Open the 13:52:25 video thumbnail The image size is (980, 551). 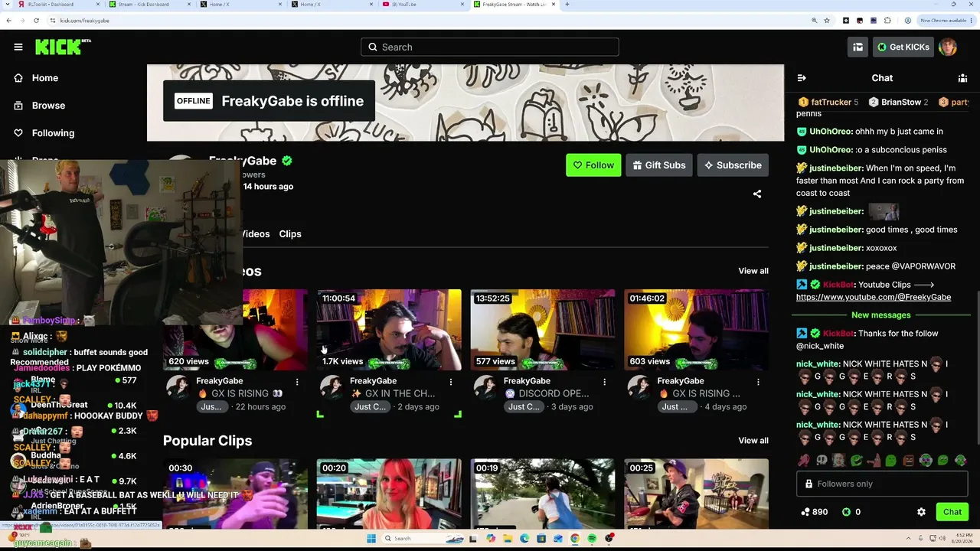(543, 330)
